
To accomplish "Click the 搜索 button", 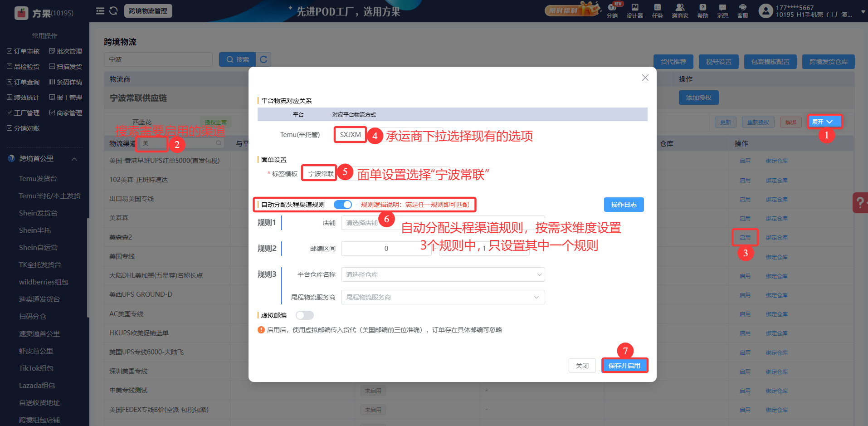I will (237, 59).
